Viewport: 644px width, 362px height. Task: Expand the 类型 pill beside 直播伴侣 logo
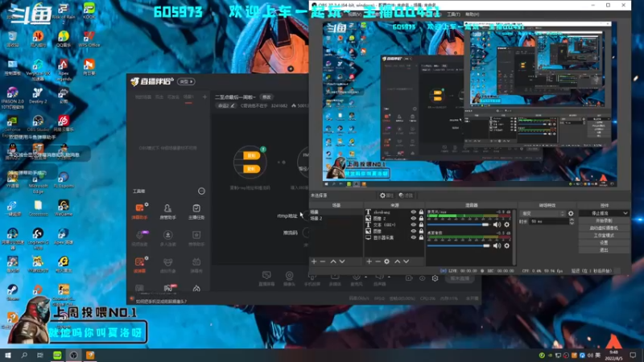point(186,82)
